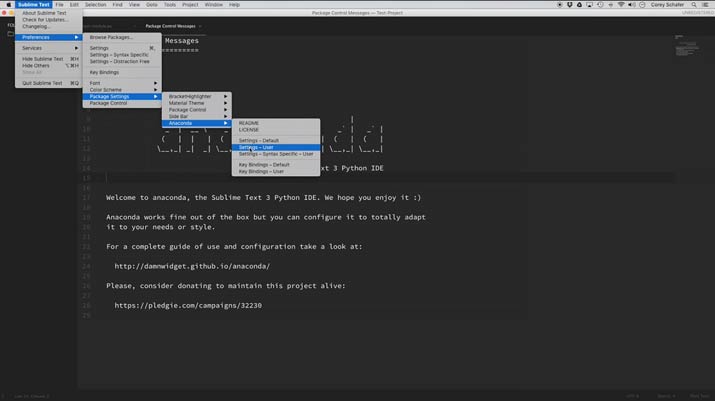Open the File menu
This screenshot has height=401, width=715.
click(x=59, y=5)
